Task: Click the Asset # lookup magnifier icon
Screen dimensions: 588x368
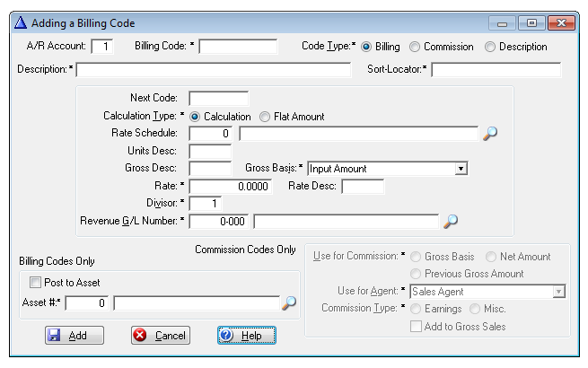Action: tap(288, 303)
